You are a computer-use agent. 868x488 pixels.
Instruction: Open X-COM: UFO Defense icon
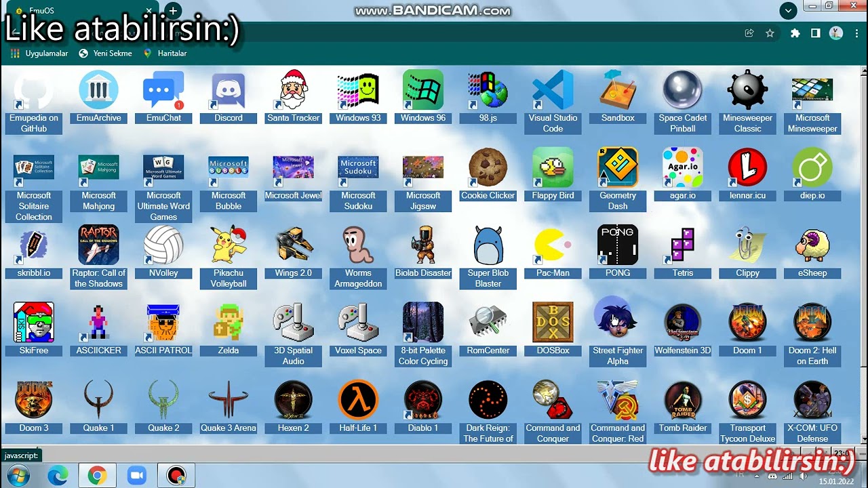tap(812, 400)
